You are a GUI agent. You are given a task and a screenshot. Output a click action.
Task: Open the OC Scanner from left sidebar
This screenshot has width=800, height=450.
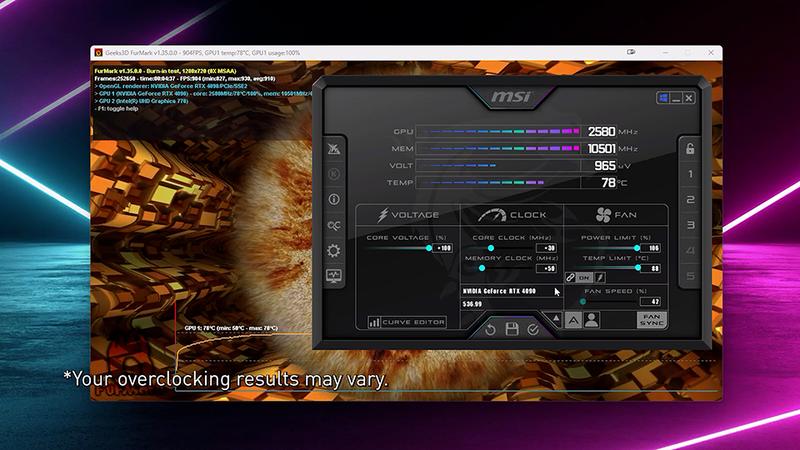tap(333, 225)
